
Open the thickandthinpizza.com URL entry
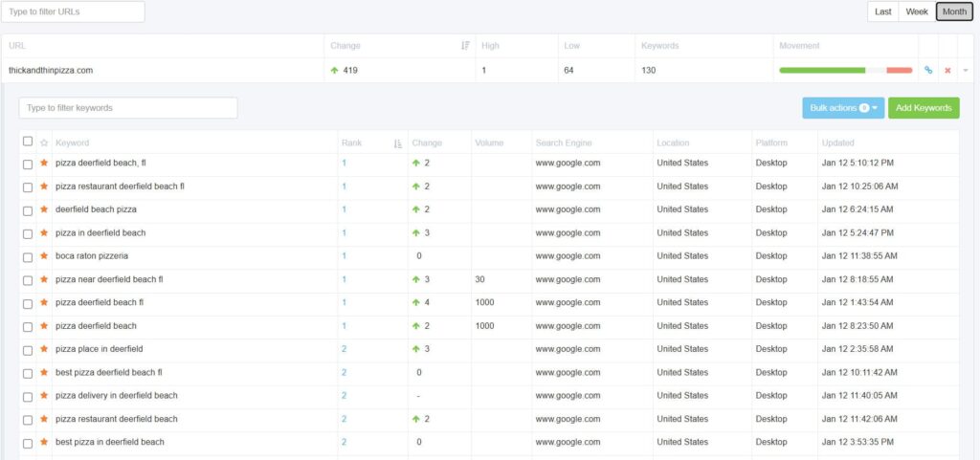[x=51, y=71]
